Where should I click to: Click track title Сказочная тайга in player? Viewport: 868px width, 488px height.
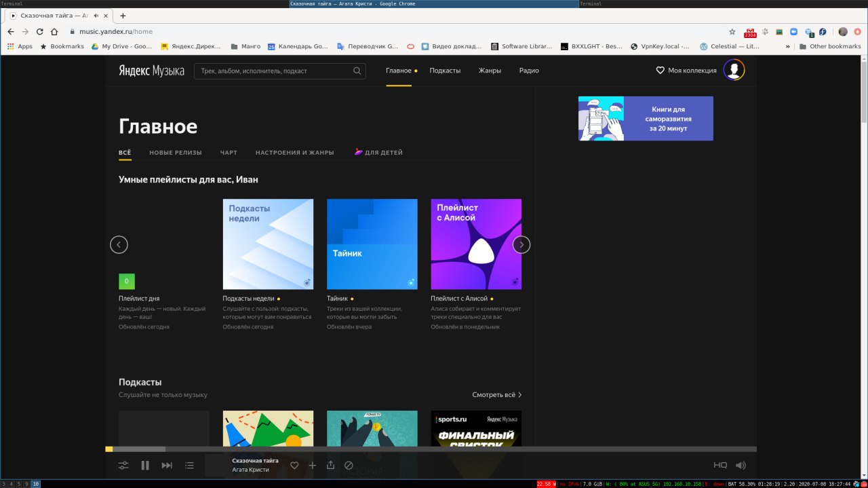[x=255, y=461]
